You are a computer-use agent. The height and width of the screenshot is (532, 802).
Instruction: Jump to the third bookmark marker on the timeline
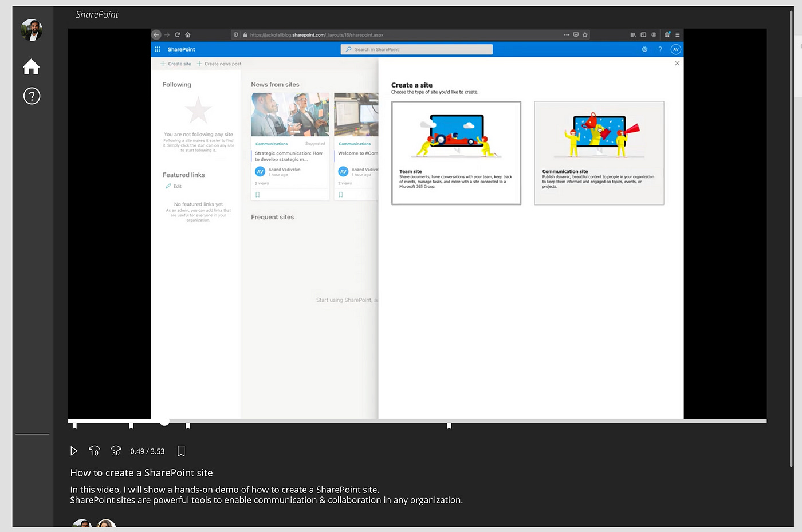[188, 425]
